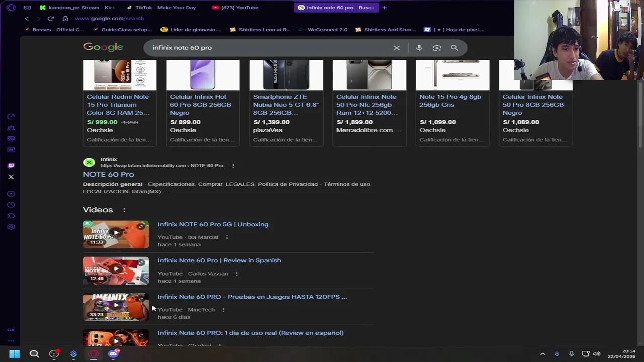Open Infinix Note 60 Pro Review in Spanish
The image size is (644, 362).
click(x=219, y=260)
